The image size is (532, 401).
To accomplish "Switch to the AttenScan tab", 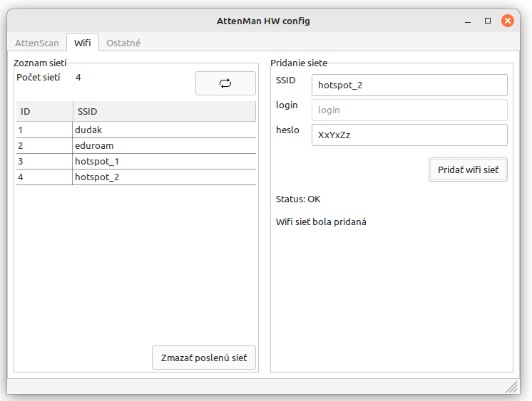I will click(x=36, y=43).
